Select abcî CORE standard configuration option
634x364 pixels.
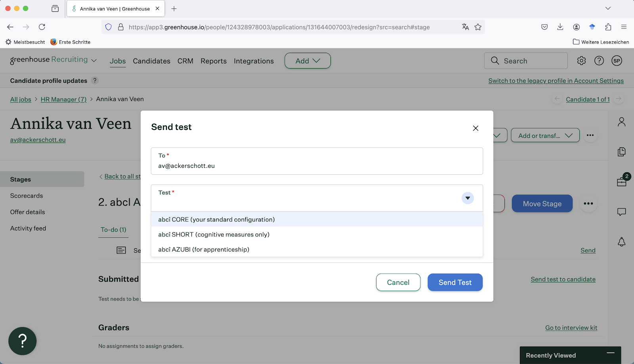[317, 219]
